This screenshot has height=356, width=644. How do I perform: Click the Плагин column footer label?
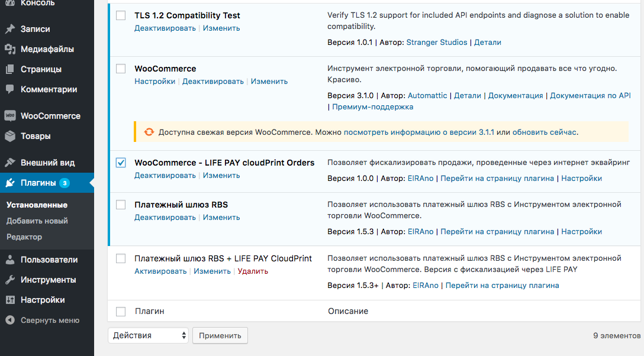click(x=150, y=311)
